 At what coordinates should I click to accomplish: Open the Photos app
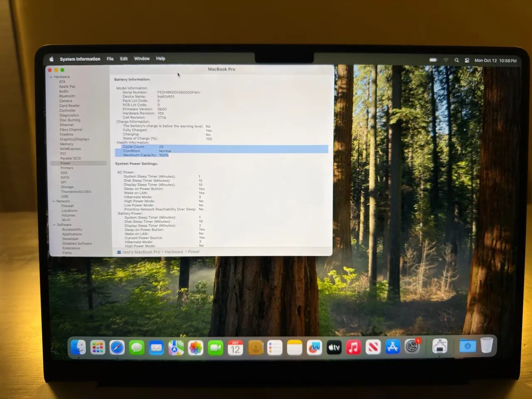pyautogui.click(x=195, y=347)
